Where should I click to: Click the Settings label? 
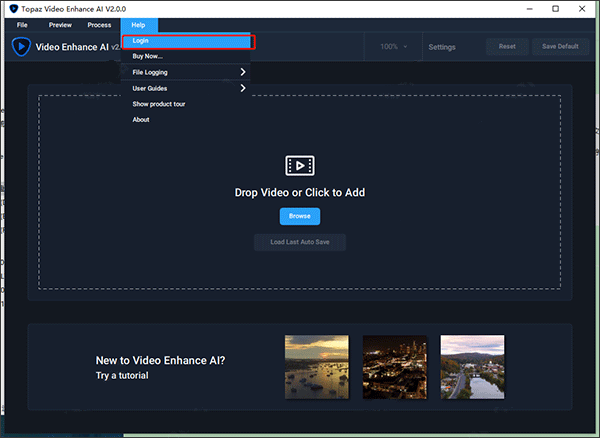pyautogui.click(x=442, y=47)
